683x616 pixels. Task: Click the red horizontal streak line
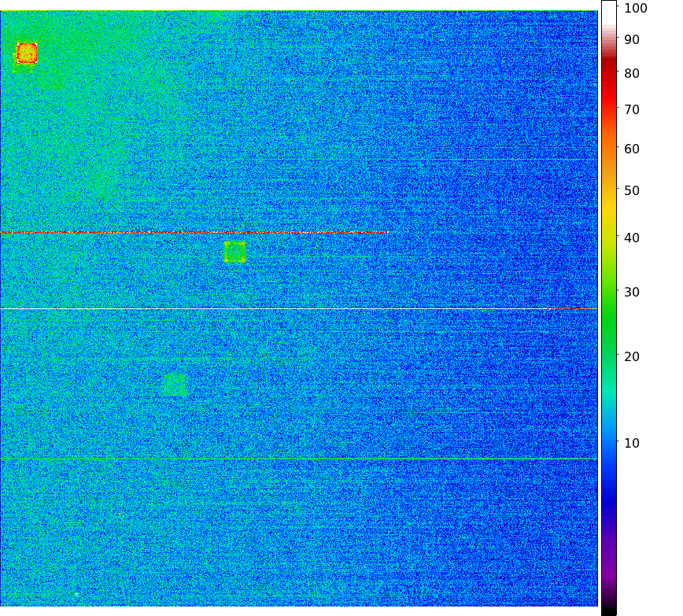pos(193,232)
